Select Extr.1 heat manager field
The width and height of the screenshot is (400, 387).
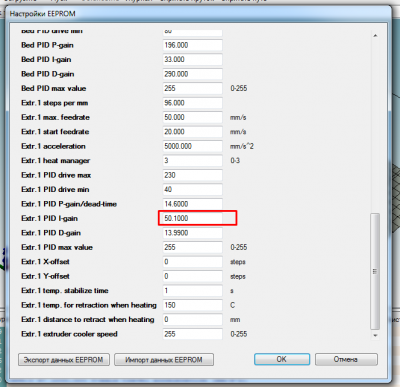[193, 161]
